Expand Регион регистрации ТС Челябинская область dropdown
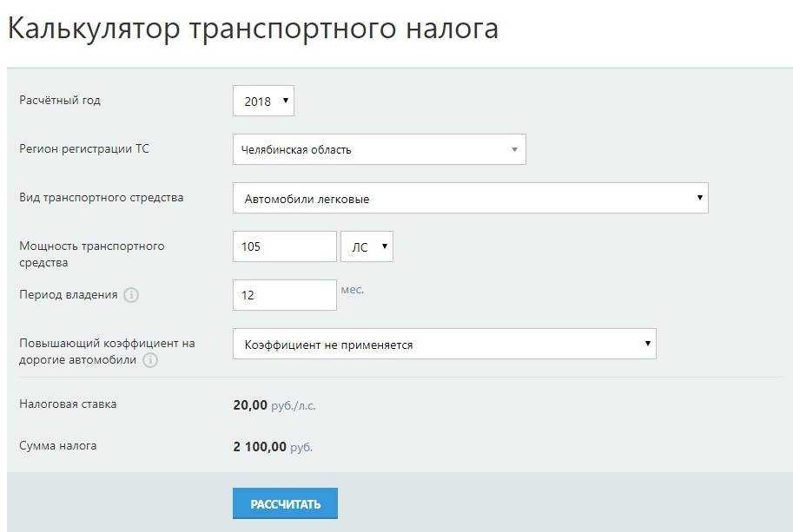The width and height of the screenshot is (793, 532). [x=380, y=149]
